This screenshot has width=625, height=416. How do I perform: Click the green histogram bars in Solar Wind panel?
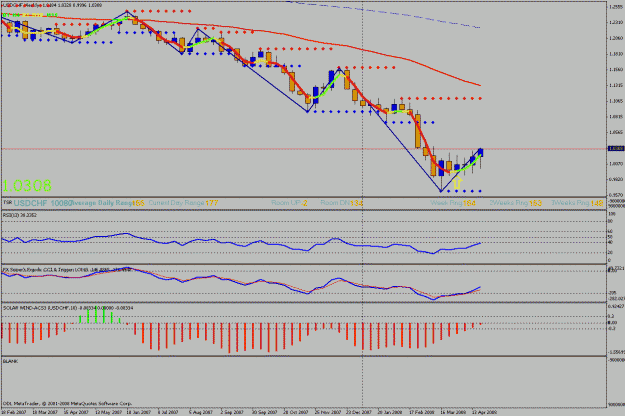[100, 315]
